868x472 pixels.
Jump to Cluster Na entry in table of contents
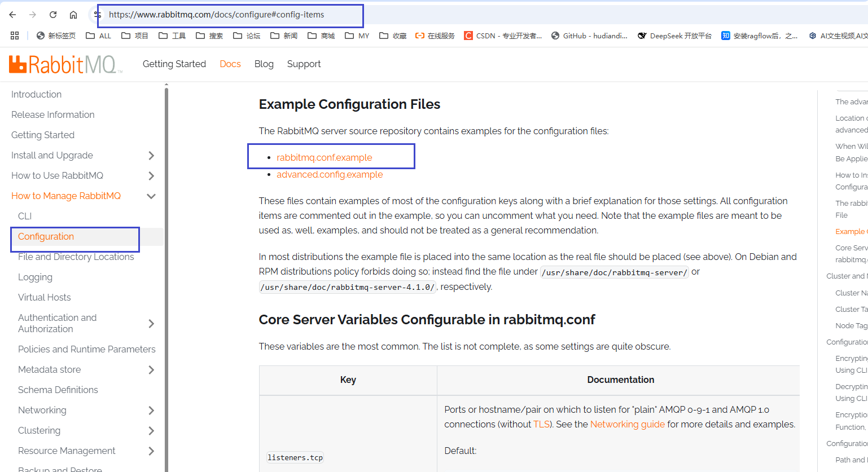pyautogui.click(x=851, y=293)
